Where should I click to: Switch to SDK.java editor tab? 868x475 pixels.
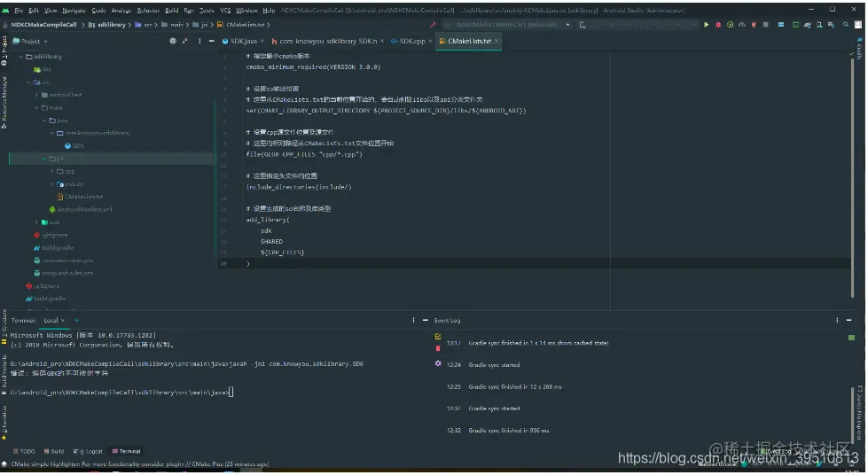(x=244, y=41)
